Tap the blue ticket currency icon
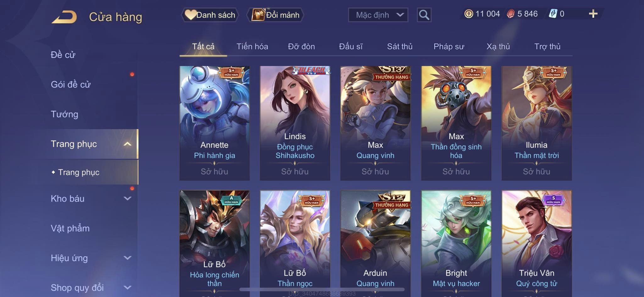Viewport: 644px width, 297px height. (553, 14)
